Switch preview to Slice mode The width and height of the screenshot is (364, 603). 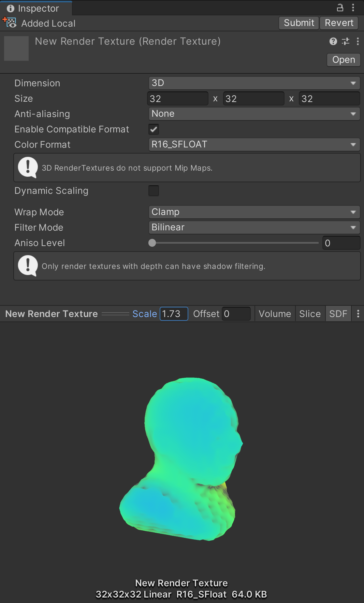click(310, 314)
